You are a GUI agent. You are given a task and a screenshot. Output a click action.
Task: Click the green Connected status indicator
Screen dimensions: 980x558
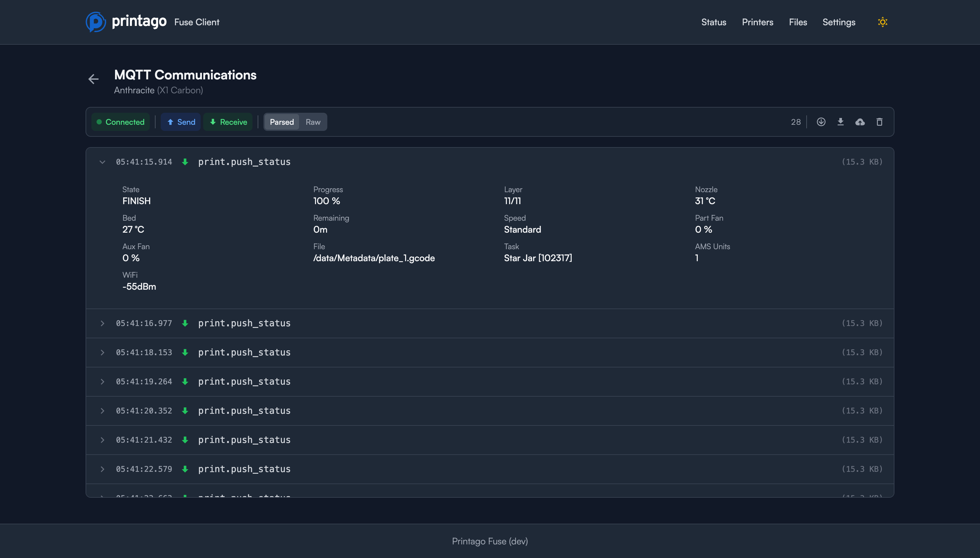pos(120,122)
